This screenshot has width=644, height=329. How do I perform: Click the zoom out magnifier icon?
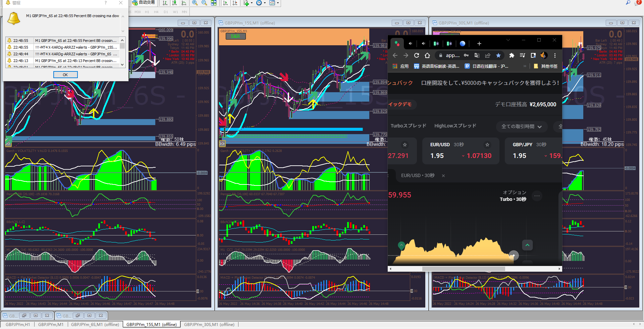(204, 3)
